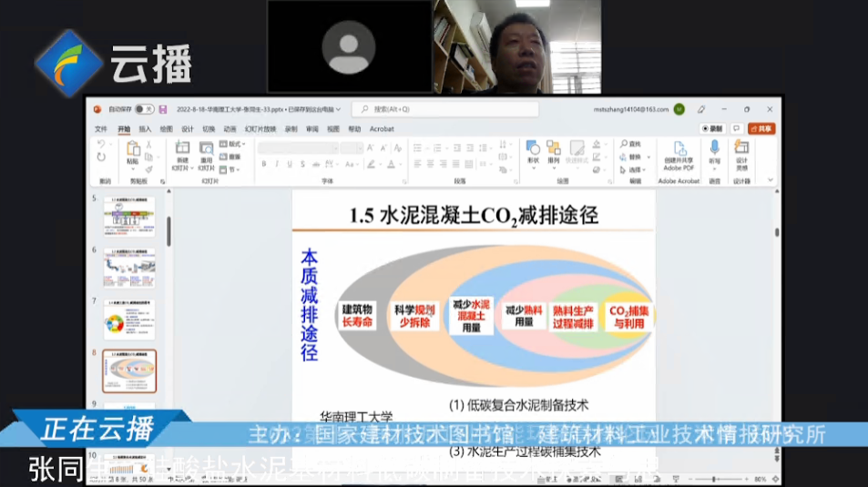Switch to the Insert (插入) tab
This screenshot has height=487, width=868.
coord(145,129)
